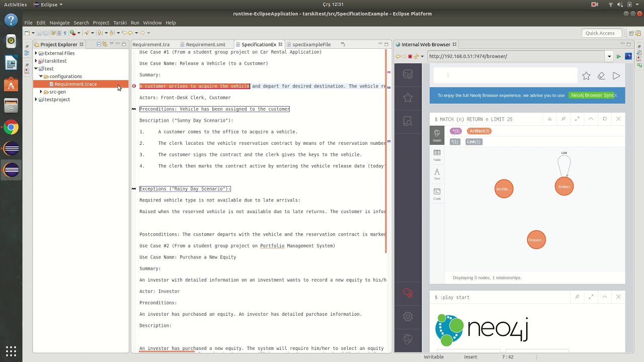Expand the testproject node
Screen dimensions: 644x362
point(36,100)
